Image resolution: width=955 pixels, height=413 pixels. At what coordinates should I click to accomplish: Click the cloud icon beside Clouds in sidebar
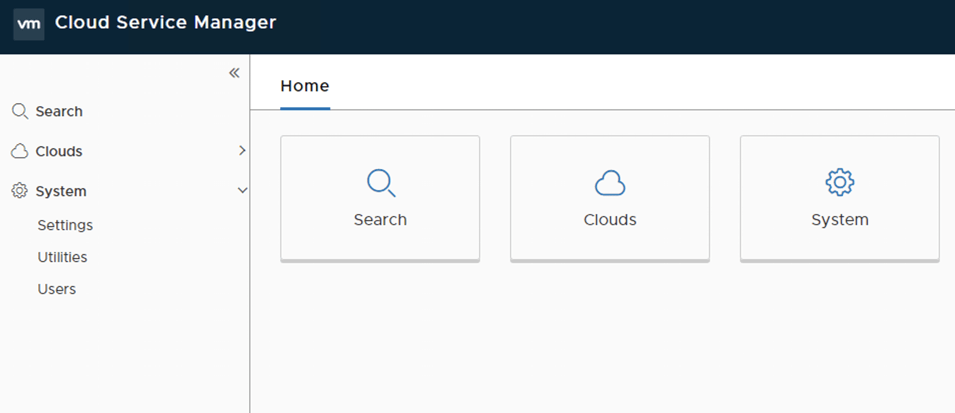point(19,151)
